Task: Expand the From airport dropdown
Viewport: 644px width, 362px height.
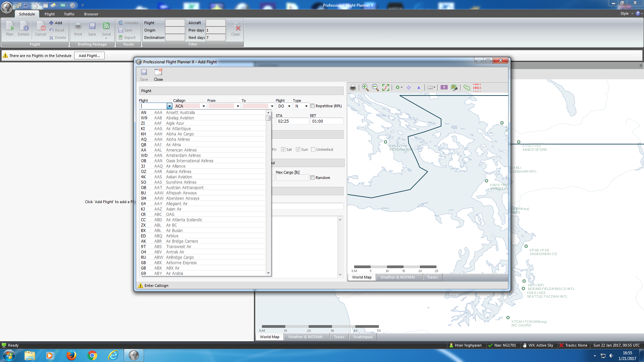Action: pos(238,106)
